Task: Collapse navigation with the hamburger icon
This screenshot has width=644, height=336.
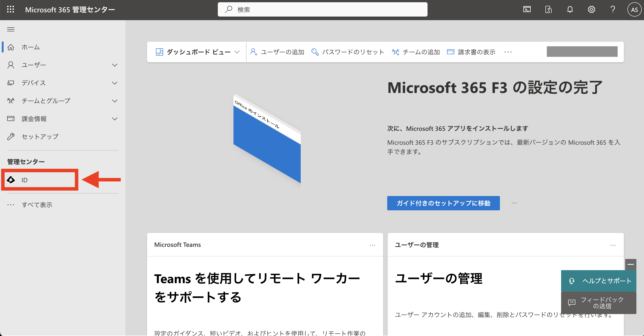Action: [11, 30]
